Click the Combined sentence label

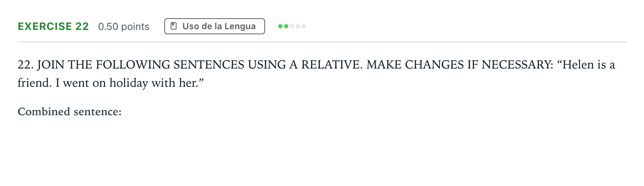pos(69,112)
